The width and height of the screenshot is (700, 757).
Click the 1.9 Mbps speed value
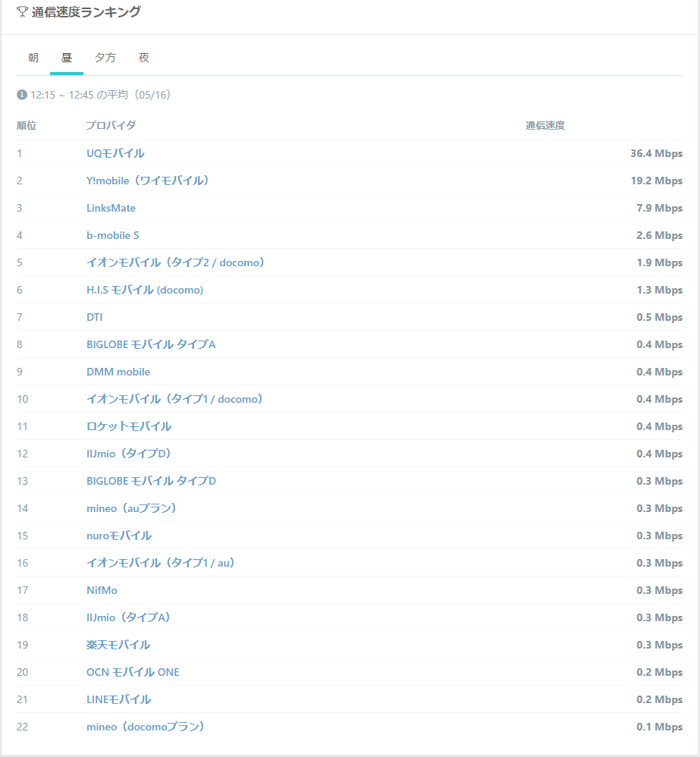660,262
